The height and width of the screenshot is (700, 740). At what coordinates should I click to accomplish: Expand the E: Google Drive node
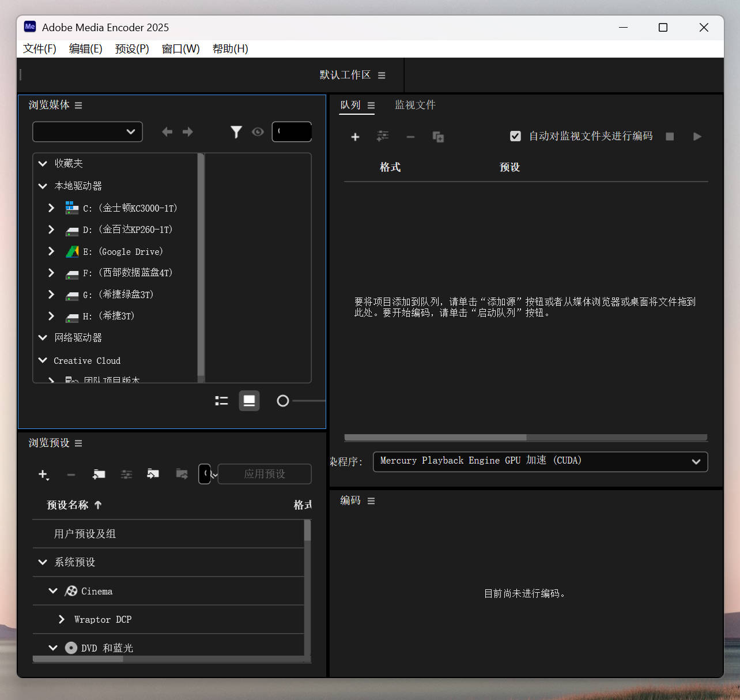coord(51,251)
